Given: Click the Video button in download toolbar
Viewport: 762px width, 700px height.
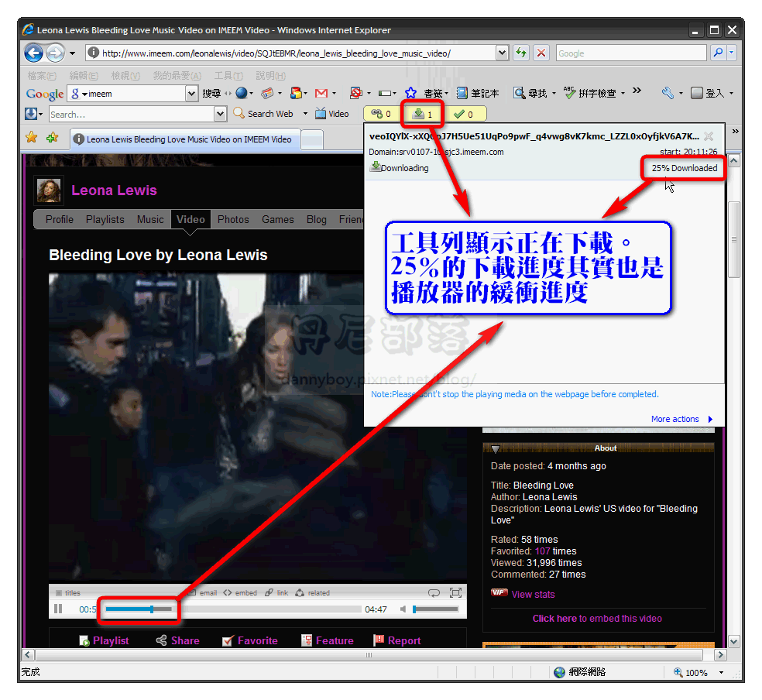Looking at the screenshot, I should click(x=332, y=114).
